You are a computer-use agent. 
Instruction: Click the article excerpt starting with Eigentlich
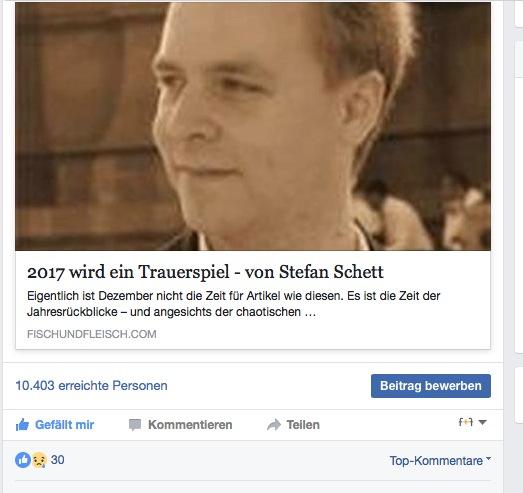tap(233, 304)
